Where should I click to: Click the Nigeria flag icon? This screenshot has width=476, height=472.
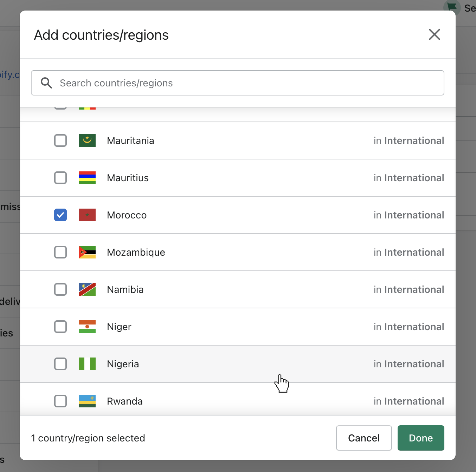point(87,364)
